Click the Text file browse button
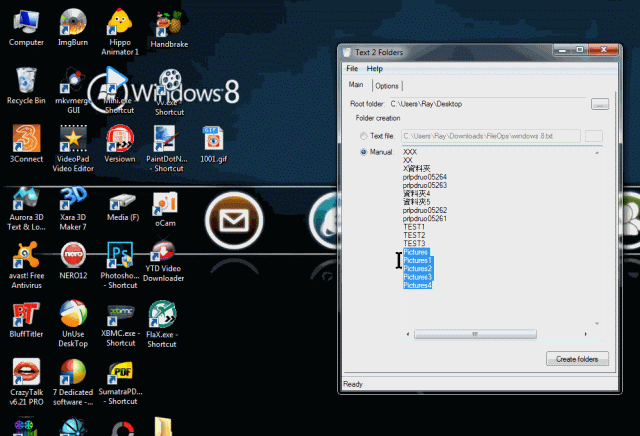This screenshot has width=640, height=436. pos(593,136)
